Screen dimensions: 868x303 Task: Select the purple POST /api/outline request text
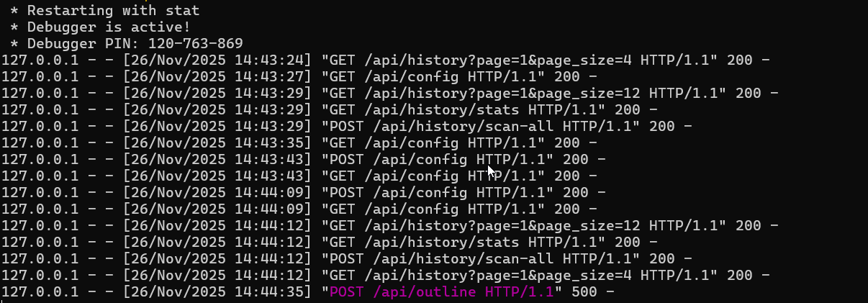(442, 291)
